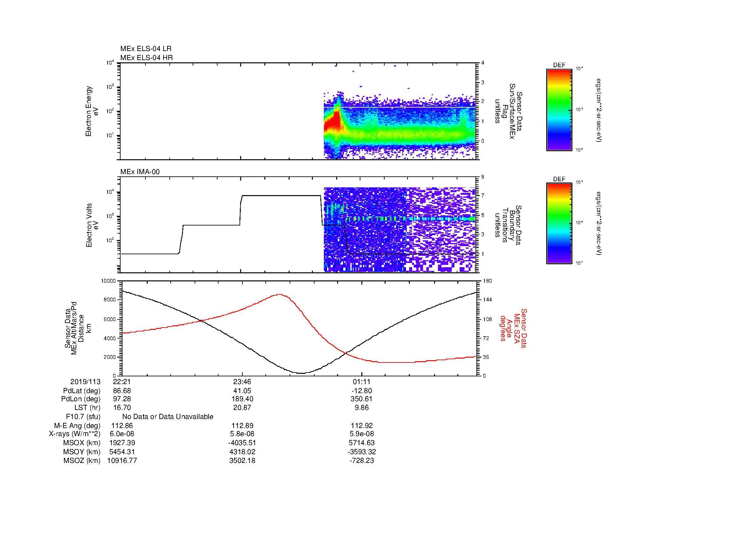
Task: Click the top DEF color bar
Action: 559,110
